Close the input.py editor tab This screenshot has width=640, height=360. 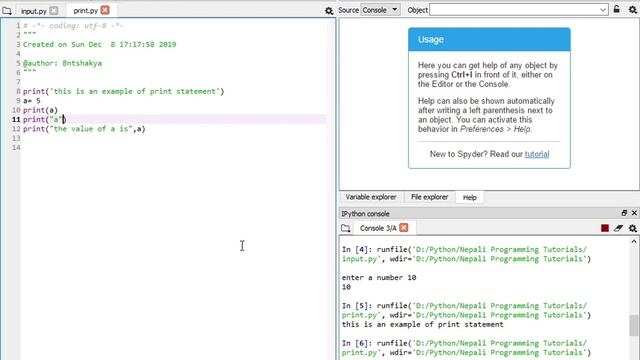[53, 11]
